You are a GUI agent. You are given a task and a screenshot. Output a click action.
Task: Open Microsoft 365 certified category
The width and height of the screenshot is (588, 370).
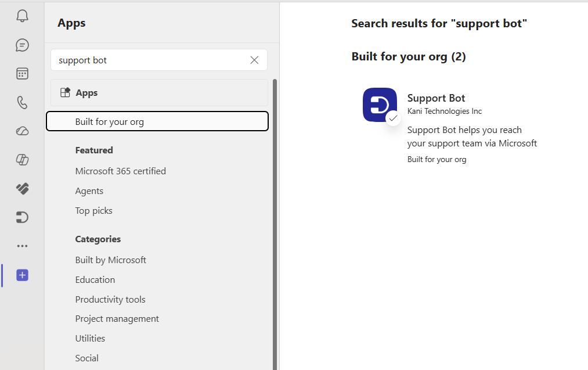click(120, 171)
